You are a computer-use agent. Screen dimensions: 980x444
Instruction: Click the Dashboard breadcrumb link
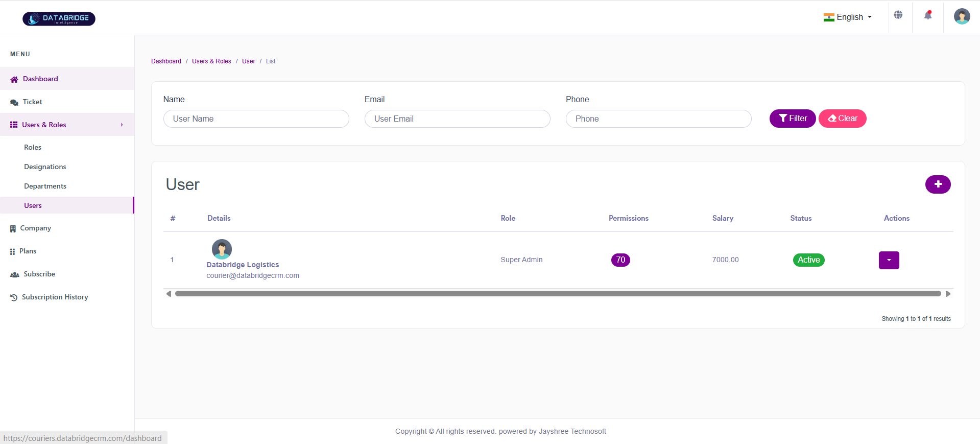[166, 61]
